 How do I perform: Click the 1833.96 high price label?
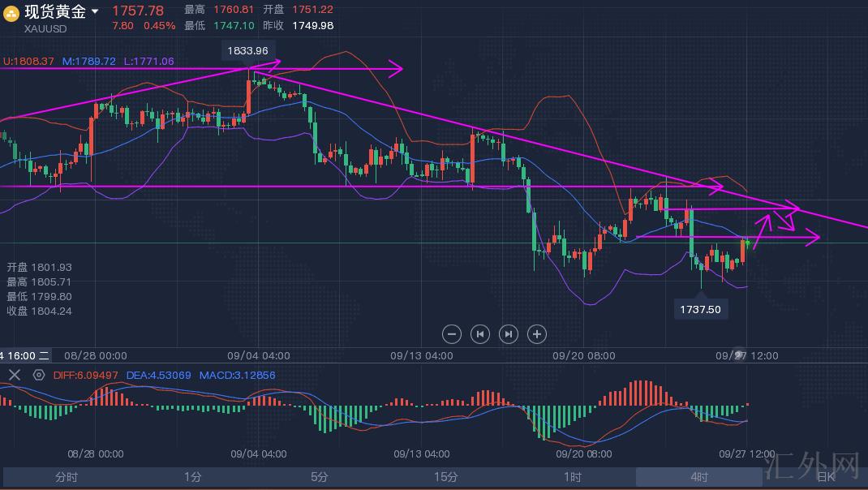pos(247,50)
